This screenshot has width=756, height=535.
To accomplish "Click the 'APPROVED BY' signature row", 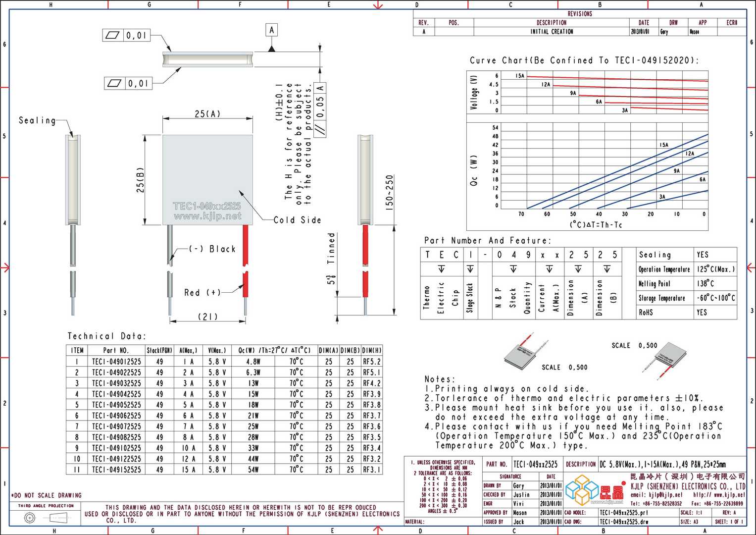I will [522, 513].
